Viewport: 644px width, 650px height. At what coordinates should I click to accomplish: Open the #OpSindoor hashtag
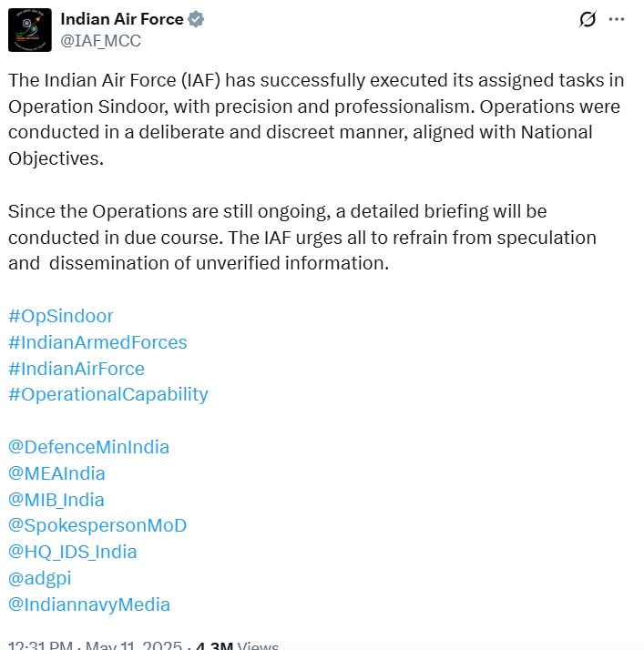click(60, 316)
